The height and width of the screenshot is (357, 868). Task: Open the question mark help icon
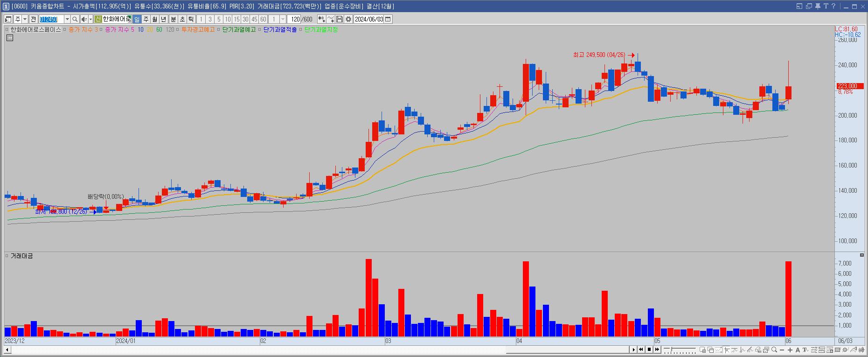[833, 6]
